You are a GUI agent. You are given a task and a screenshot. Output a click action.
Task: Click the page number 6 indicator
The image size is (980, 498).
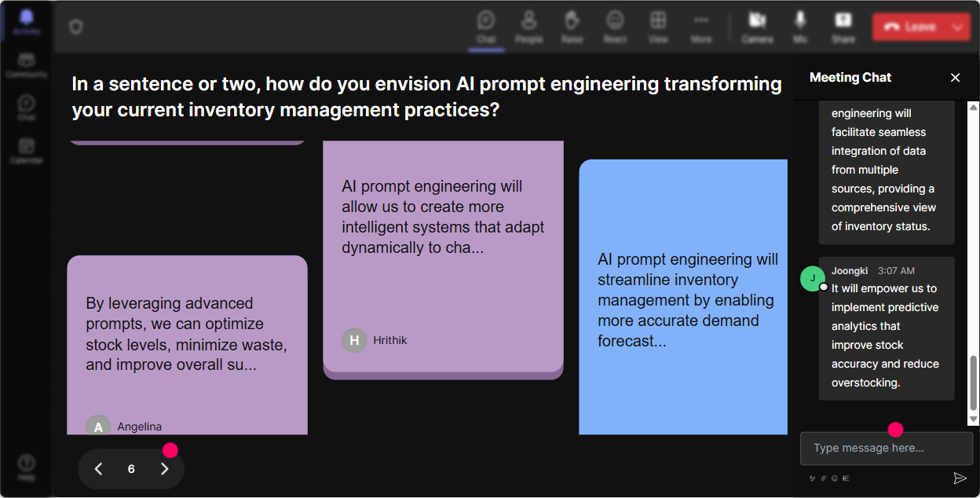(x=131, y=469)
